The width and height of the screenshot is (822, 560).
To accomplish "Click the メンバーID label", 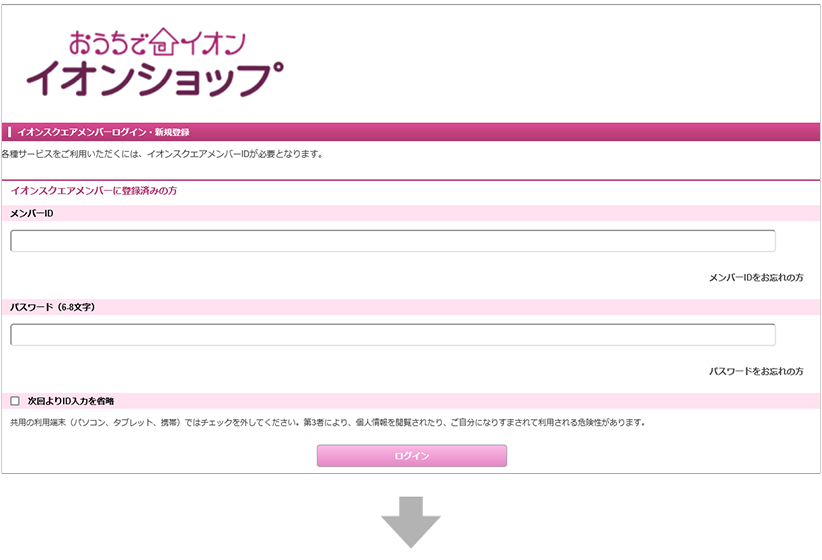I will click(x=32, y=213).
